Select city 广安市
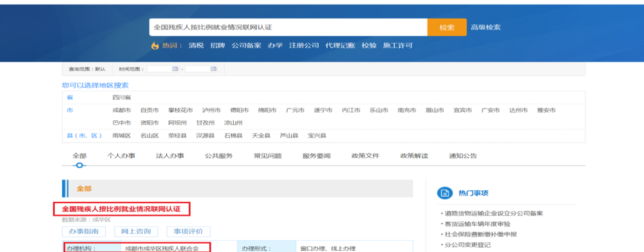644x252 pixels. [491, 110]
